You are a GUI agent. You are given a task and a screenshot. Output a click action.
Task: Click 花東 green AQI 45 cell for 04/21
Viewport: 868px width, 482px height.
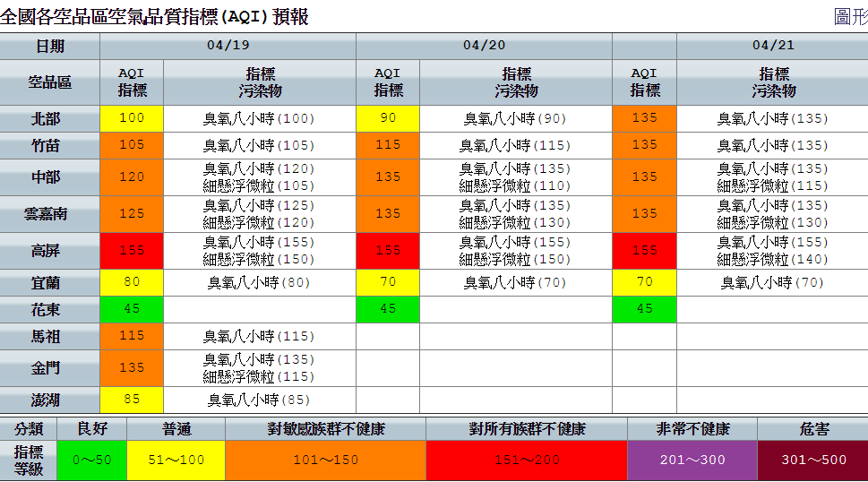click(644, 309)
